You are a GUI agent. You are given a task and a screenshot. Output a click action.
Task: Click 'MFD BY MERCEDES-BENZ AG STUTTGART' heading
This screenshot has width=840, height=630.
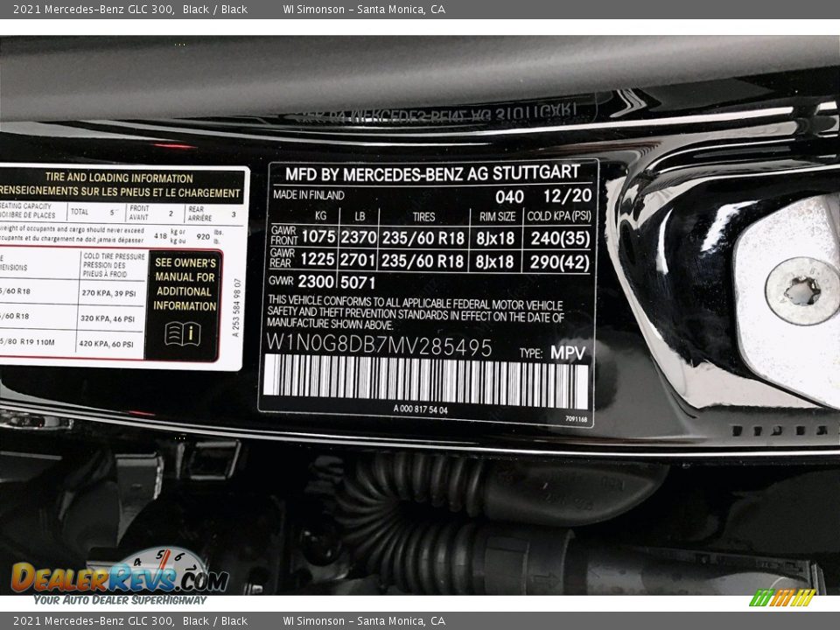[432, 173]
